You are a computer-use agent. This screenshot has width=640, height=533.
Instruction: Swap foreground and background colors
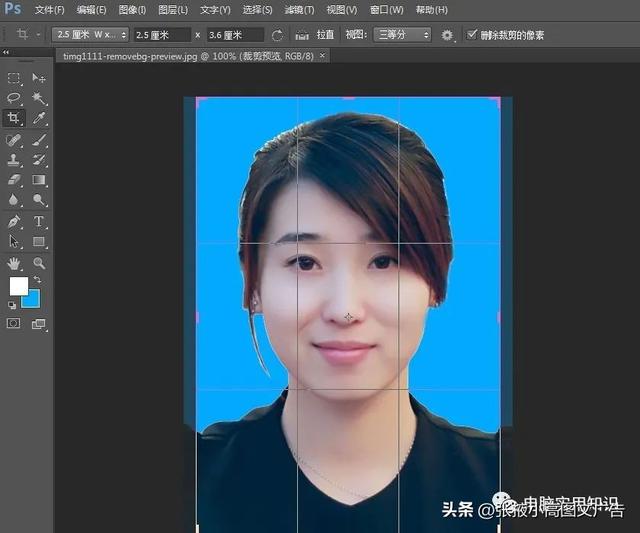(x=37, y=279)
